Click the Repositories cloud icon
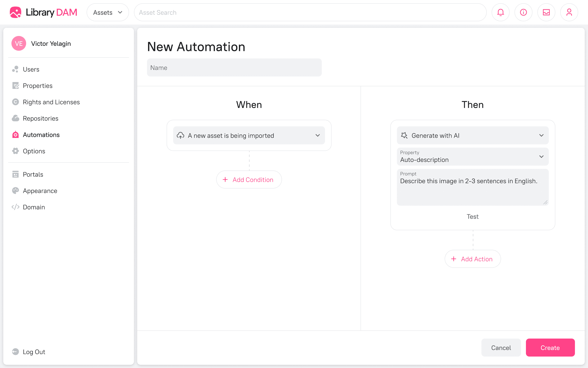The image size is (588, 368). tap(16, 118)
